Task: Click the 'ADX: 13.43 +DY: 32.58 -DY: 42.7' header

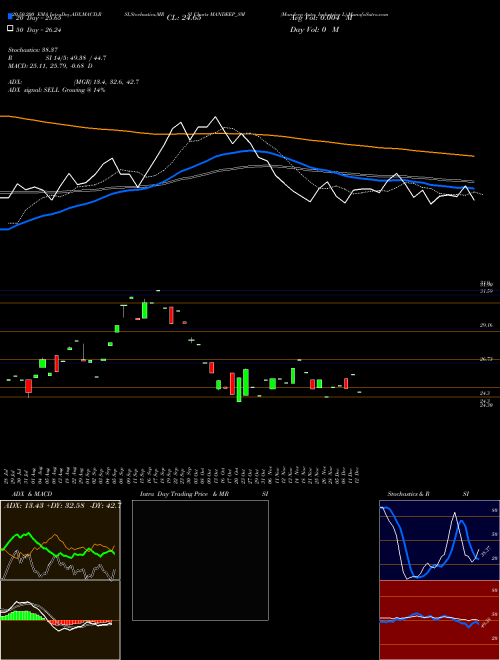Action: tap(62, 505)
